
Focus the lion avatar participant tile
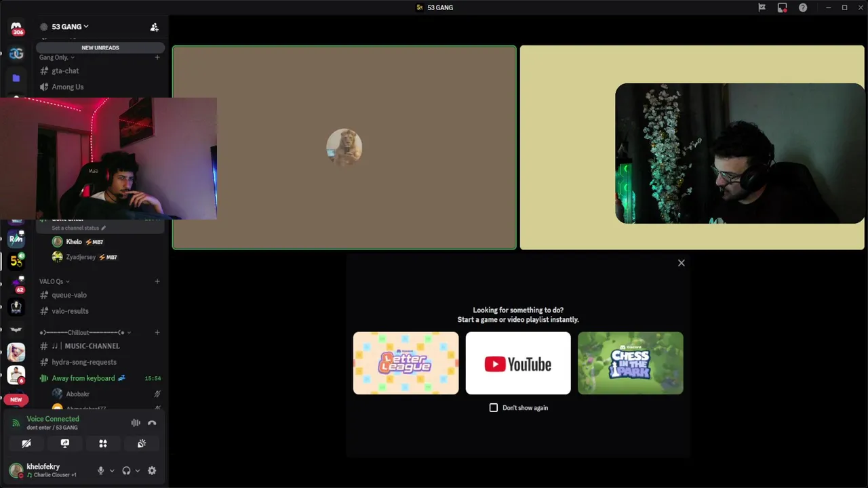click(344, 148)
